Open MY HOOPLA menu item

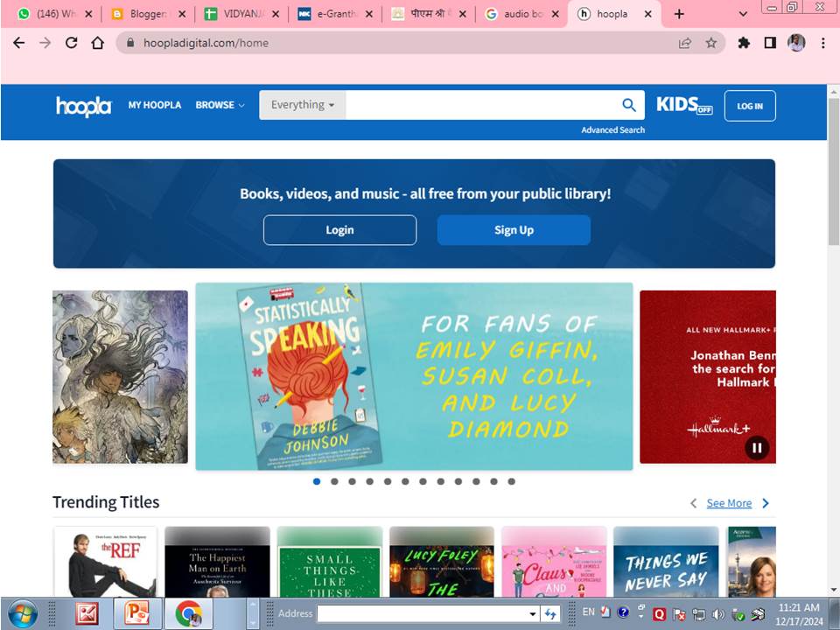pos(155,105)
